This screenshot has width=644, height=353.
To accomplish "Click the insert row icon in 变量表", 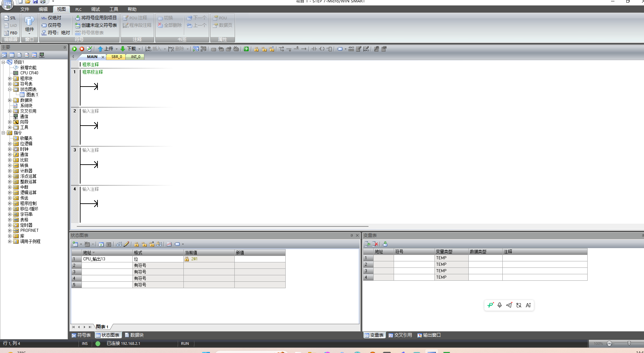I will [367, 244].
